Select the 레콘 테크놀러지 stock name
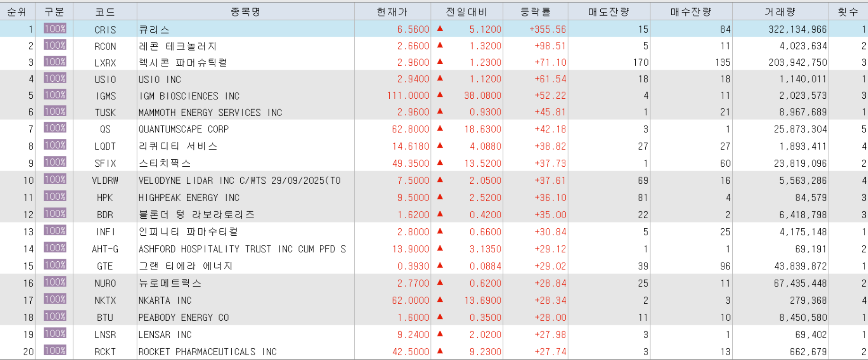868x360 pixels. (x=178, y=46)
